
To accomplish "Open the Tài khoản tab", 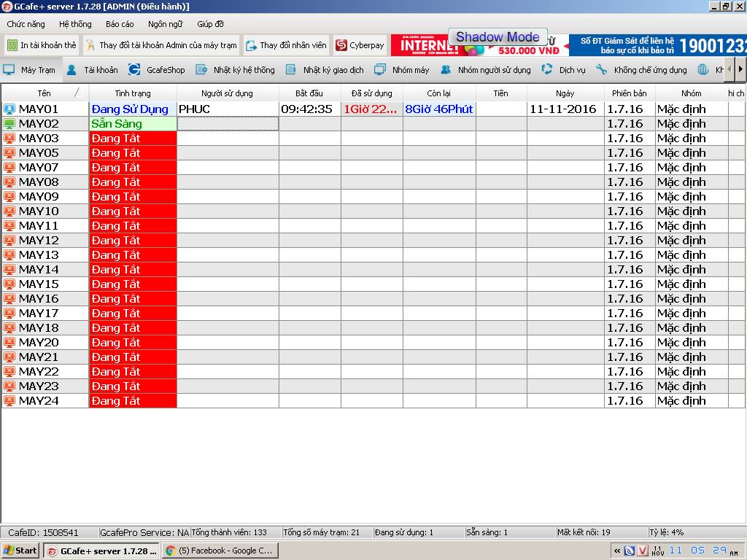I will [x=93, y=70].
